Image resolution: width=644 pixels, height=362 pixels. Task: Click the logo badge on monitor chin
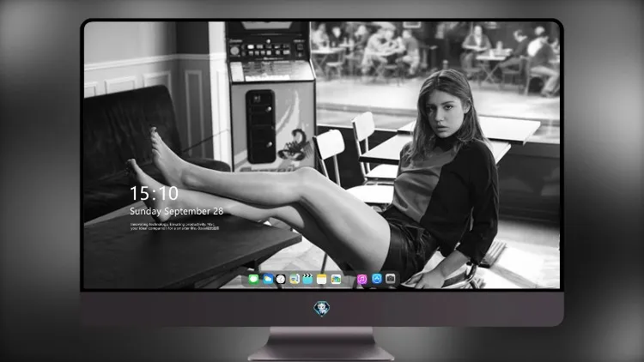click(322, 309)
